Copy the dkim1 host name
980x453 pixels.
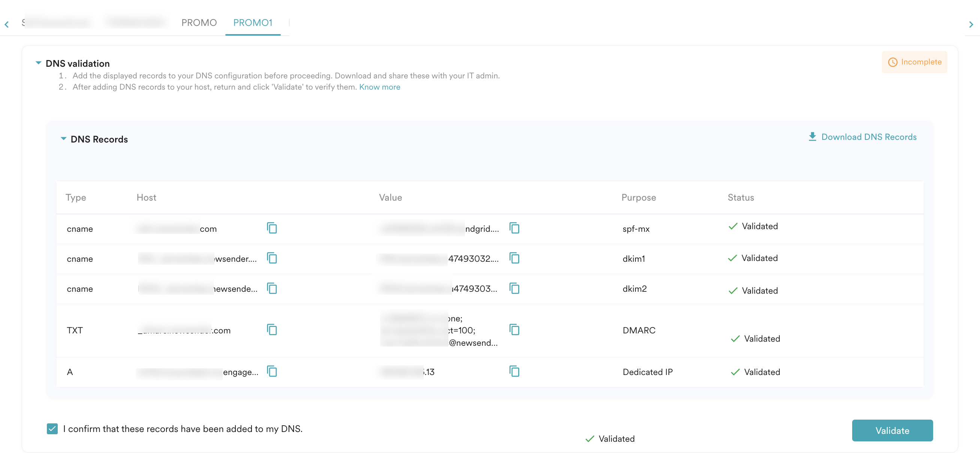point(272,258)
